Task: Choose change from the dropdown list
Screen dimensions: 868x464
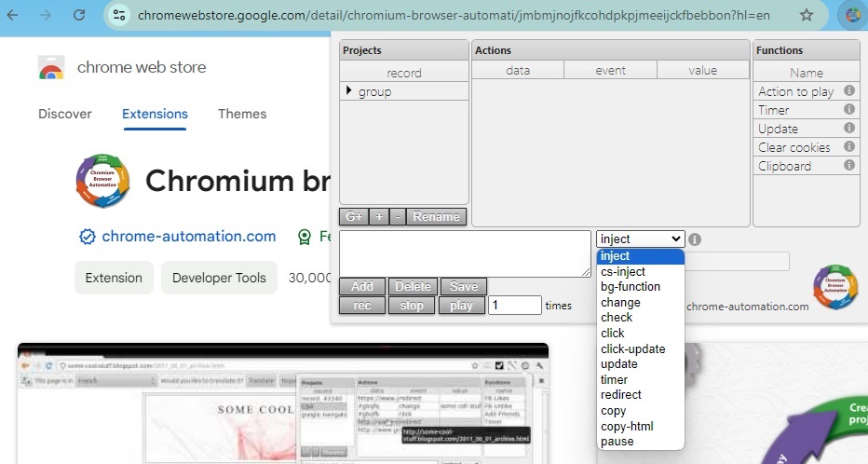Action: (x=641, y=302)
